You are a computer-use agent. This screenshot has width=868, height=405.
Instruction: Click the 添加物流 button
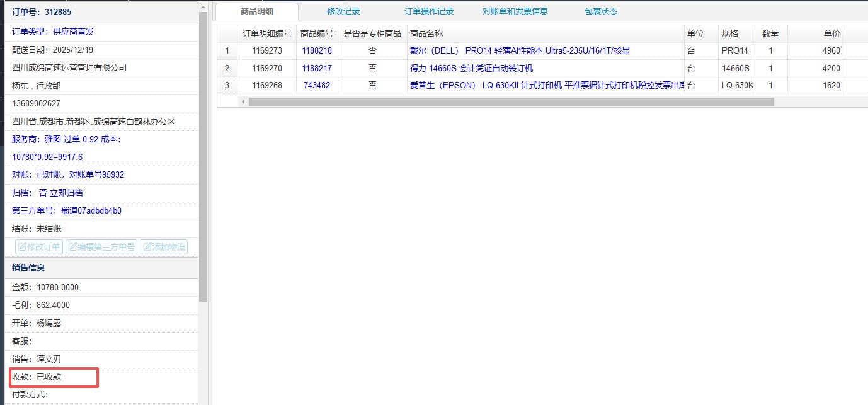[x=164, y=247]
